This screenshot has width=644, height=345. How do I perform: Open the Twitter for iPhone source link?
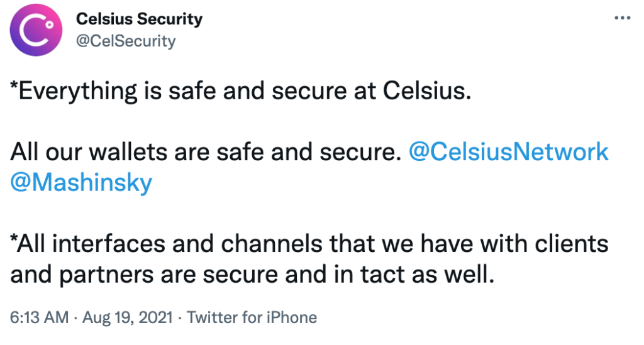[252, 317]
